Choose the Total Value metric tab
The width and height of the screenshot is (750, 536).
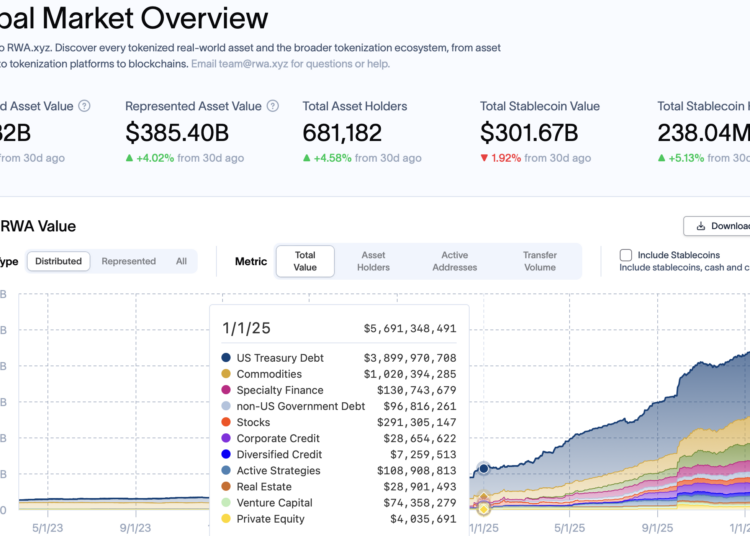(x=305, y=261)
